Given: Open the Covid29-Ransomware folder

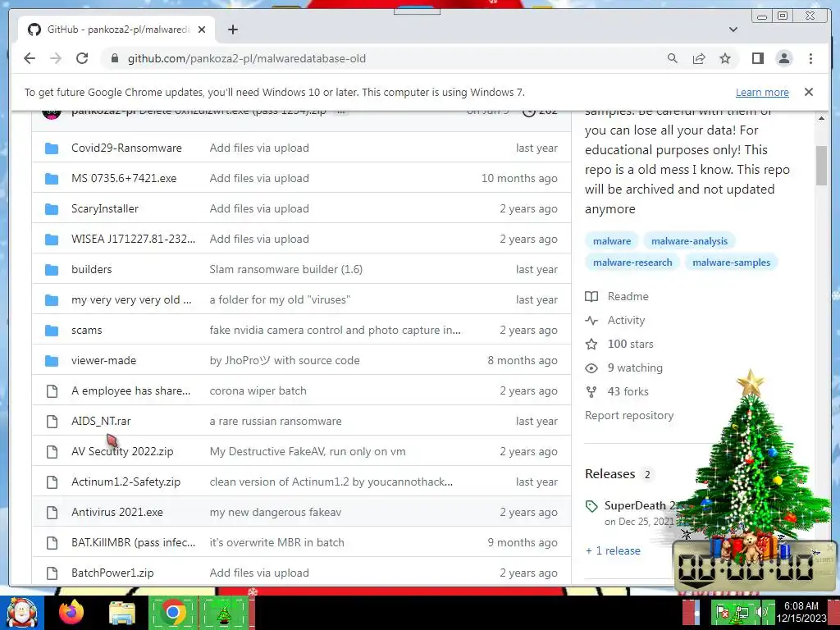Looking at the screenshot, I should [x=126, y=148].
